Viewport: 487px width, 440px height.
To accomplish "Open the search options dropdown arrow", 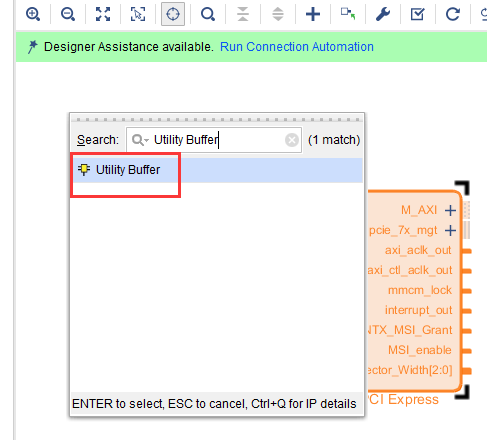I will [x=147, y=140].
